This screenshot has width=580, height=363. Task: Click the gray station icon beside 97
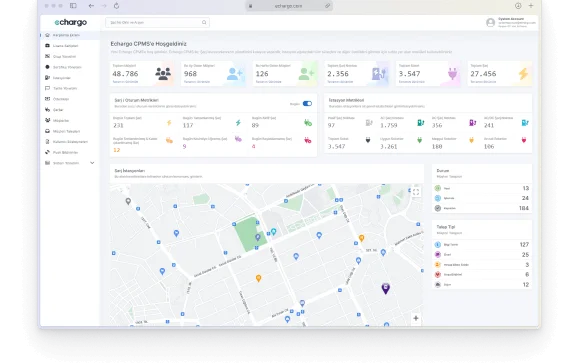[369, 122]
